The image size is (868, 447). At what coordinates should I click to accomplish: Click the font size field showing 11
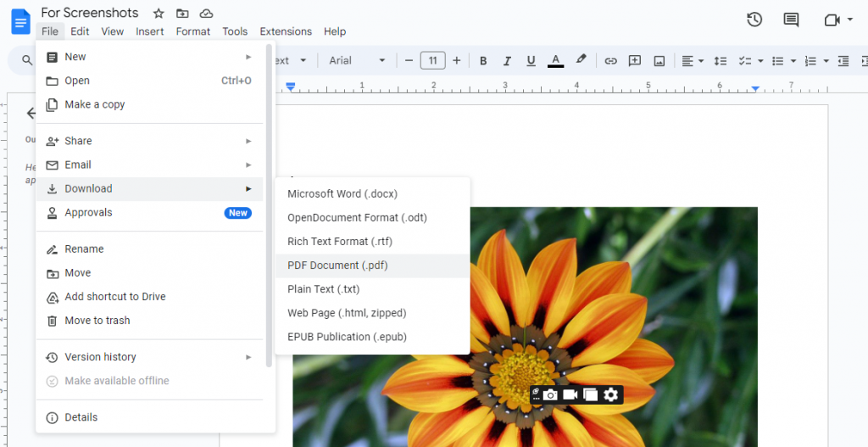pos(433,60)
